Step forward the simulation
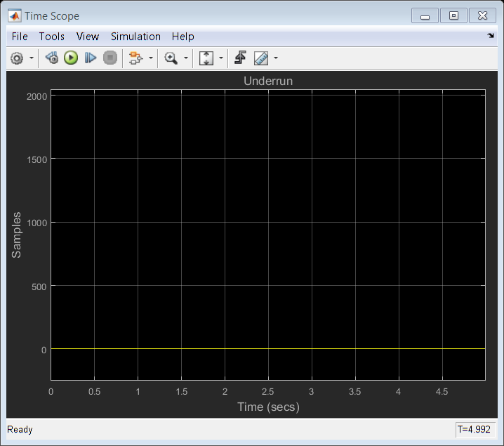 [91, 58]
